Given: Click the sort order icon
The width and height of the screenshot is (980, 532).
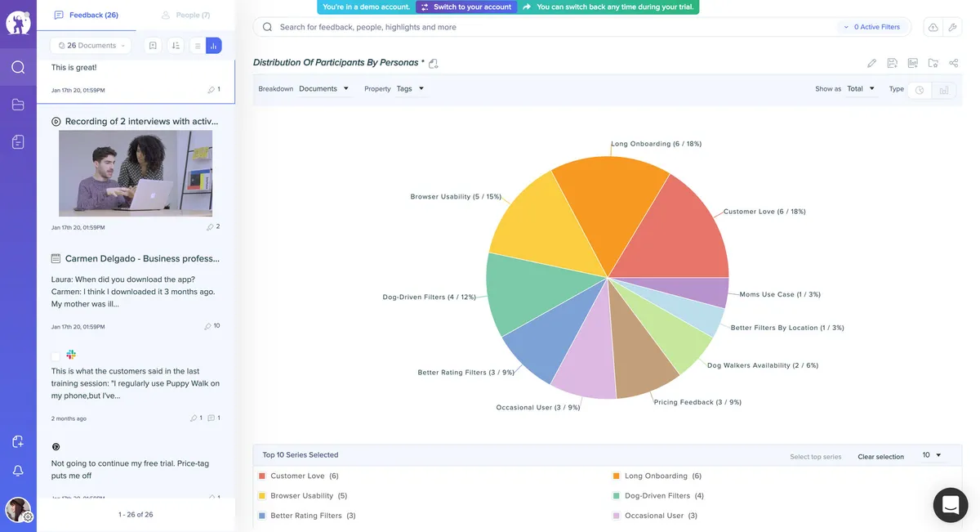Looking at the screenshot, I should coord(175,46).
